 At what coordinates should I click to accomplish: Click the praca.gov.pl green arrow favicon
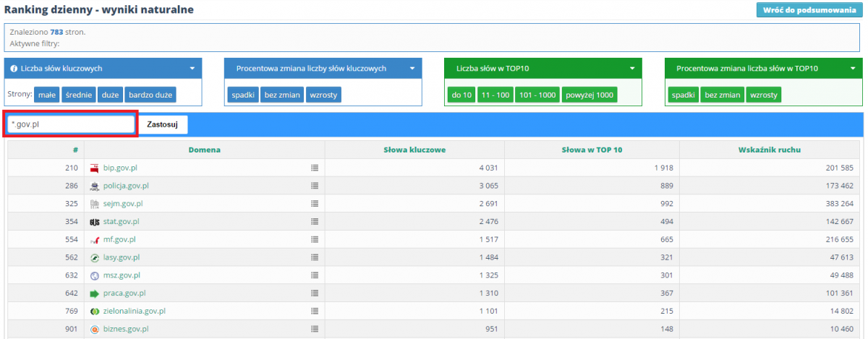pyautogui.click(x=94, y=293)
